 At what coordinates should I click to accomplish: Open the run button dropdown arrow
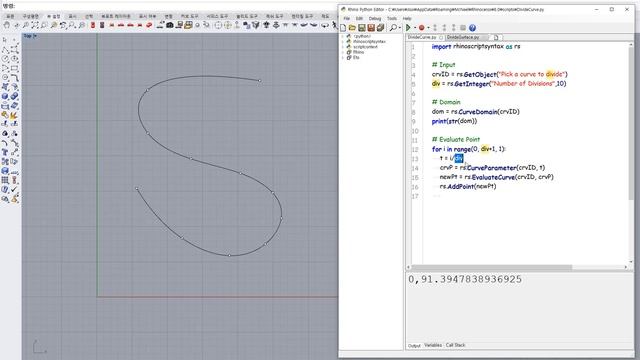click(x=414, y=28)
